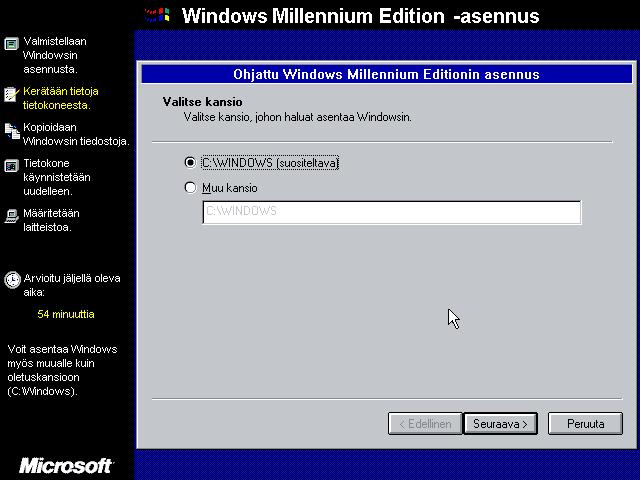Click the Määritetään laitteistoa step icon
Image resolution: width=640 pixels, height=480 pixels.
[x=11, y=216]
